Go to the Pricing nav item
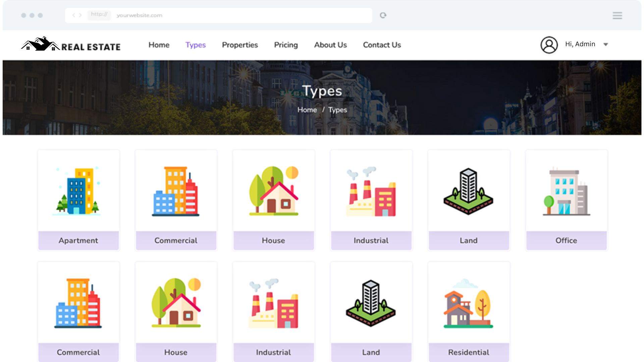This screenshot has width=644, height=362. tap(286, 45)
